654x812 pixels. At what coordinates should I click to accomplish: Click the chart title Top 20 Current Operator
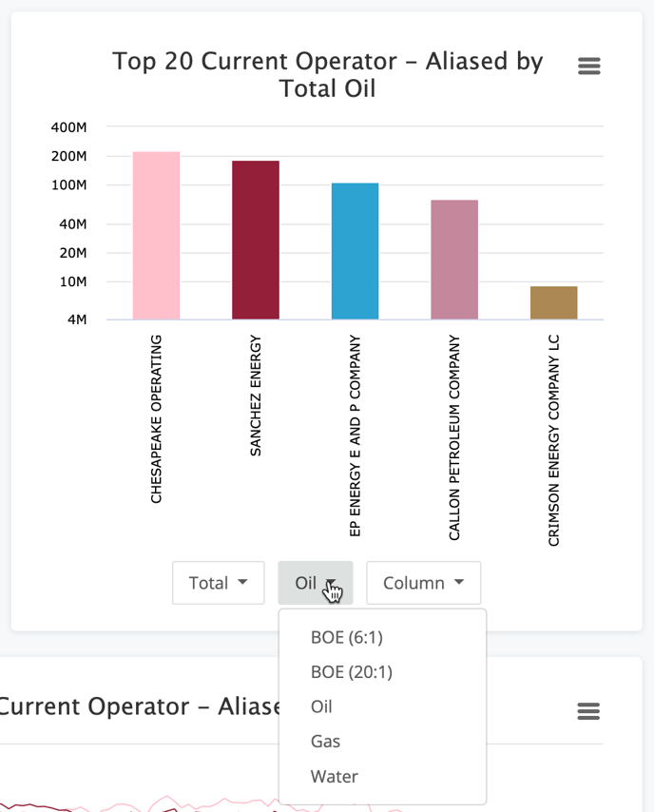click(x=327, y=74)
